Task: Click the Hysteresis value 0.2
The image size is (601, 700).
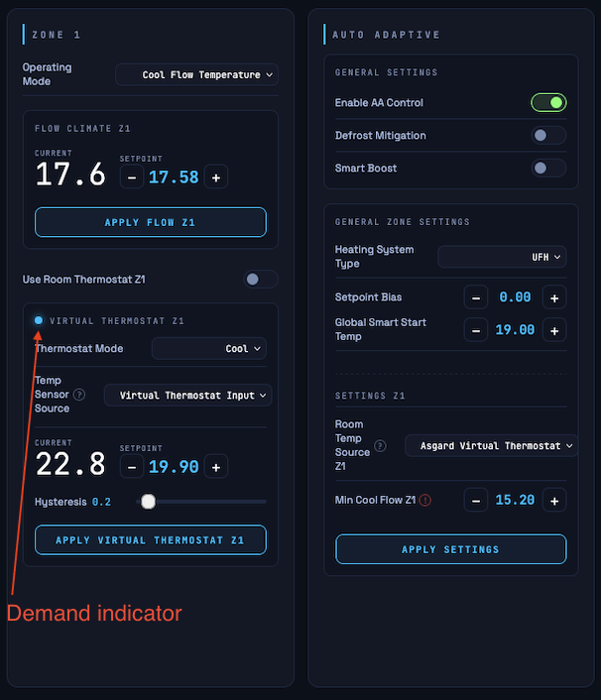Action: tap(101, 502)
